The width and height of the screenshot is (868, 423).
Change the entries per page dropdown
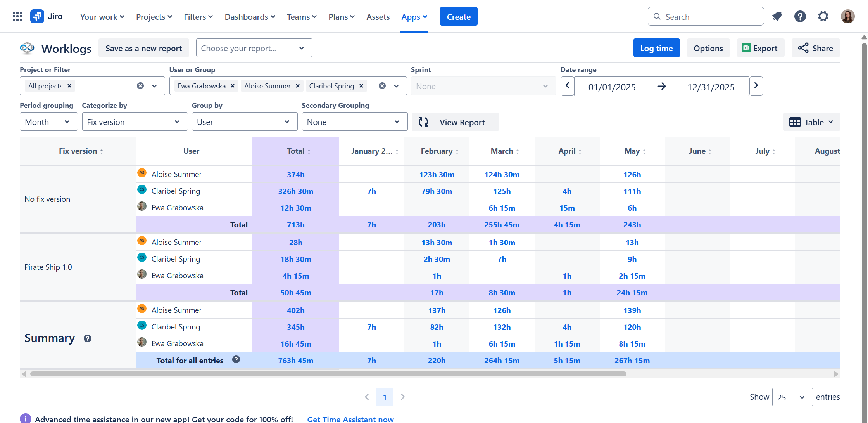[792, 397]
